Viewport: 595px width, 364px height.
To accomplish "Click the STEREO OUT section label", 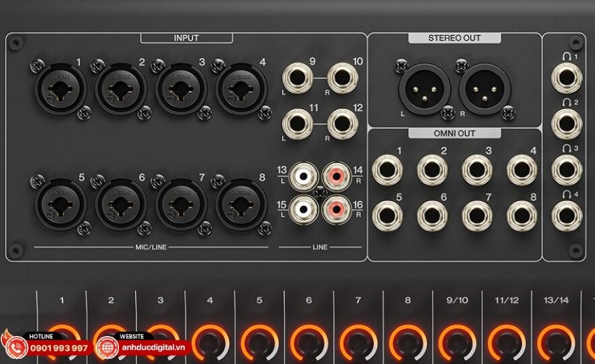I will (x=454, y=38).
